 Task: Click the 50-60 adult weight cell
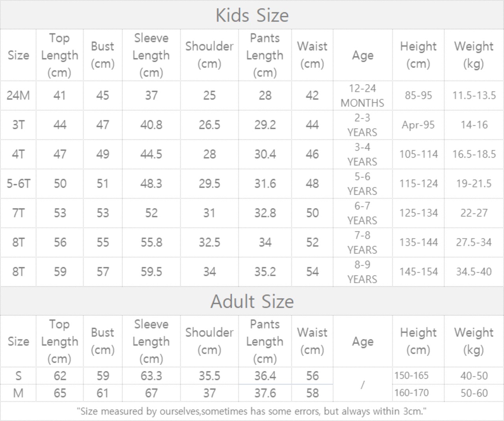474,393
